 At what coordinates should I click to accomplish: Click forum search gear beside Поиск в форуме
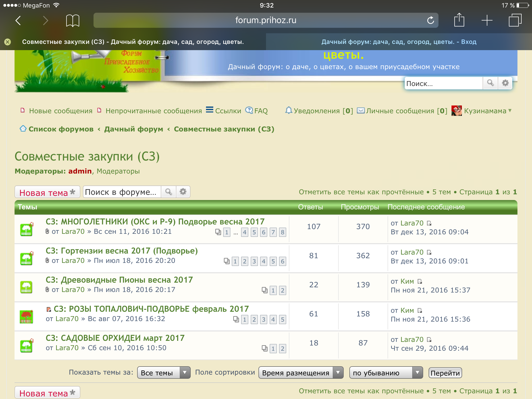[x=183, y=192]
